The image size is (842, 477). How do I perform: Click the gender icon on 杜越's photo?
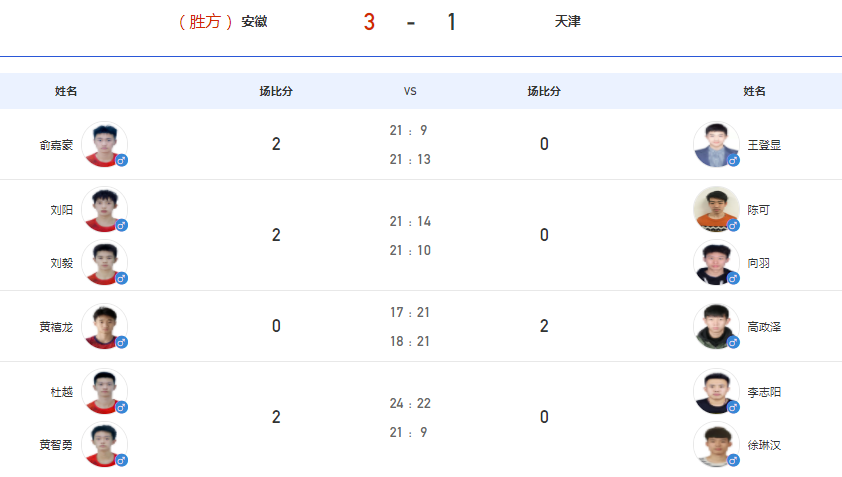coord(122,407)
